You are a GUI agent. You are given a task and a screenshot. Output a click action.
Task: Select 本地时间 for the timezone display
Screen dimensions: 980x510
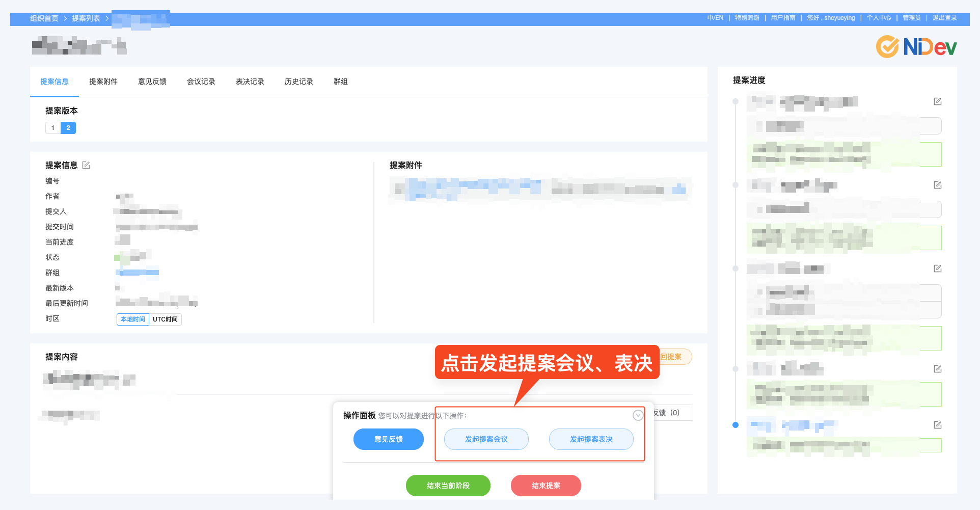pos(132,319)
